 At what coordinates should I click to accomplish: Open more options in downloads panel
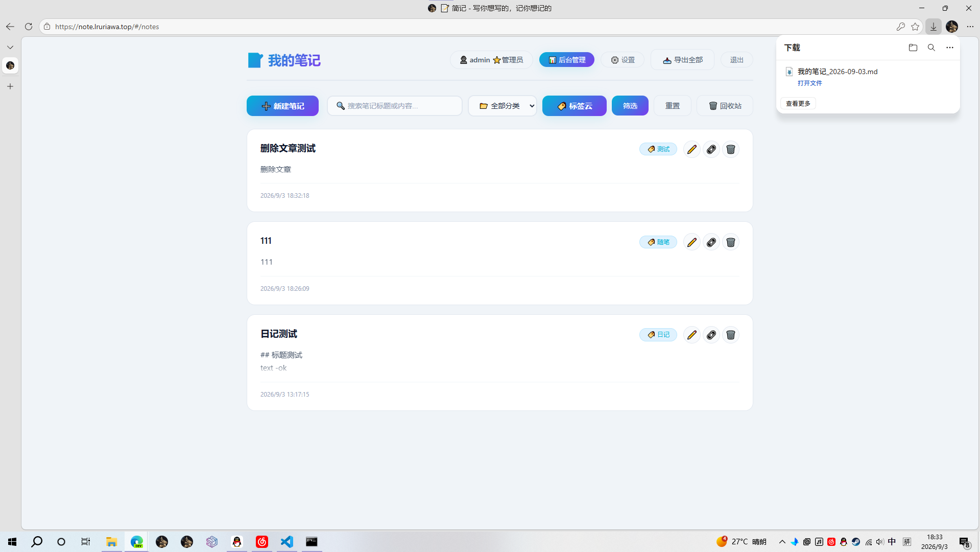click(x=950, y=48)
